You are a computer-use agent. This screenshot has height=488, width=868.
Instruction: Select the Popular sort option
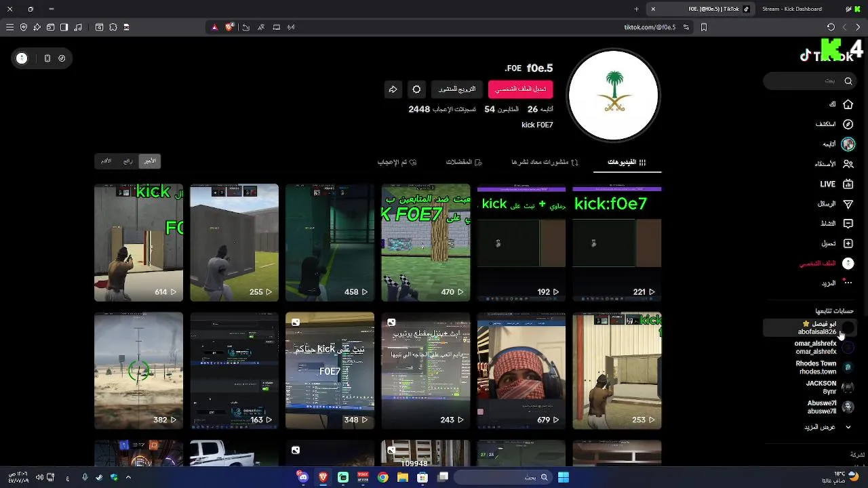127,161
